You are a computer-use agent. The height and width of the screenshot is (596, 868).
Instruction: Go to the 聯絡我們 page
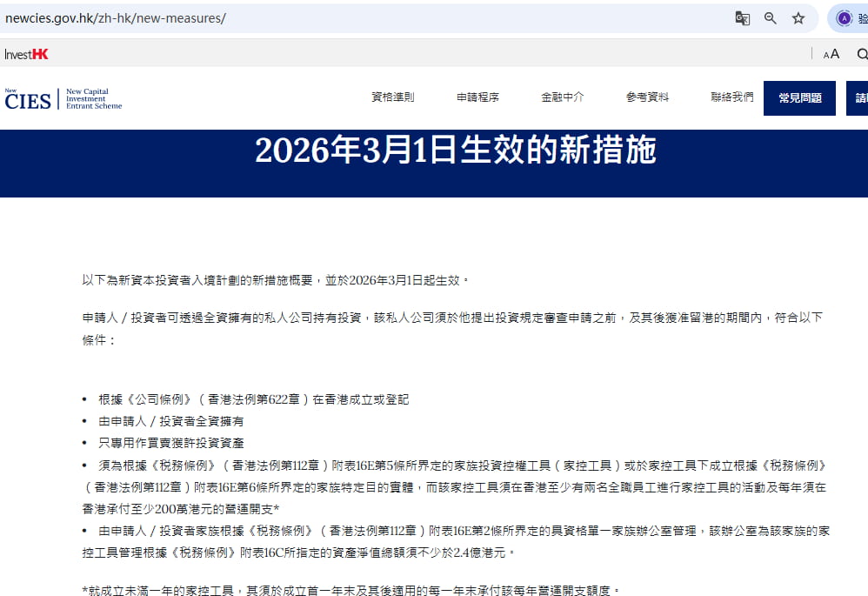pos(731,97)
